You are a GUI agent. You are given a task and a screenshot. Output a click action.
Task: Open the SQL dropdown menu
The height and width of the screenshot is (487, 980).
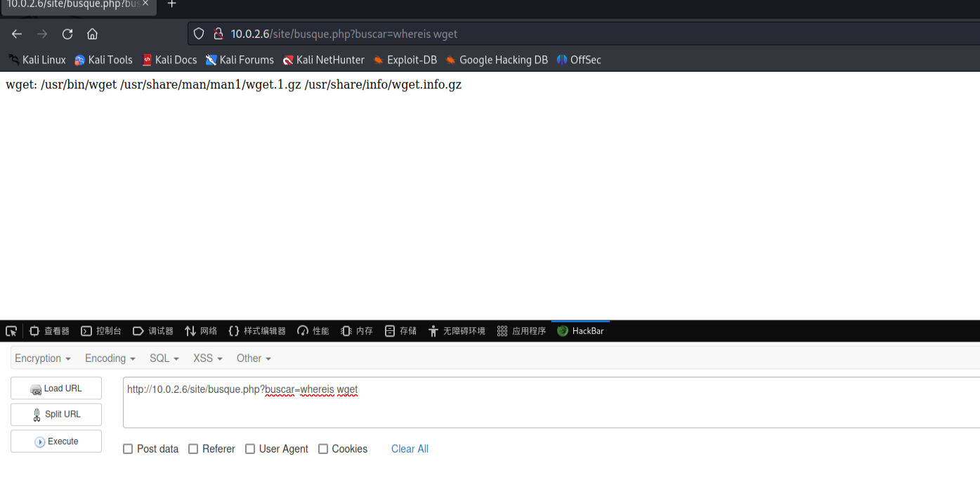click(164, 358)
